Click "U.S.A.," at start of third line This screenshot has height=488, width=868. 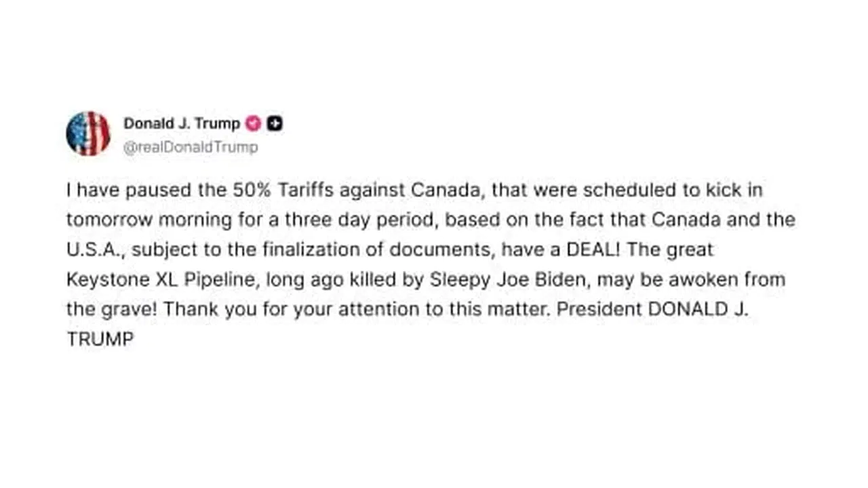click(96, 250)
